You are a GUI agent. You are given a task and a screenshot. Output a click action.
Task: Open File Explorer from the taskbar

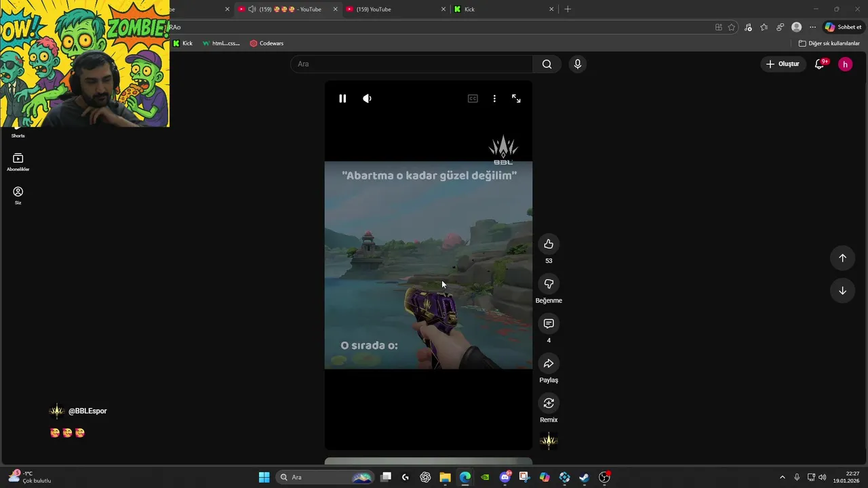[x=445, y=477]
